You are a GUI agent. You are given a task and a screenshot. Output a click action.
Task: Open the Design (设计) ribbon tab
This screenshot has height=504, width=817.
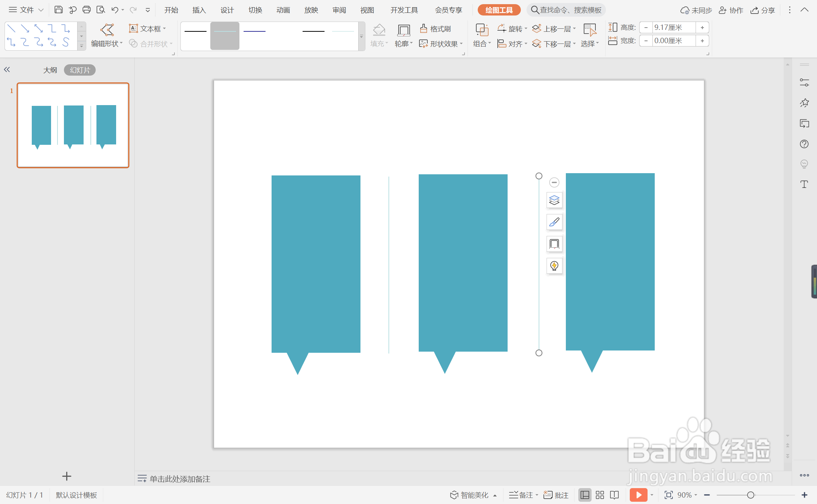coord(227,10)
